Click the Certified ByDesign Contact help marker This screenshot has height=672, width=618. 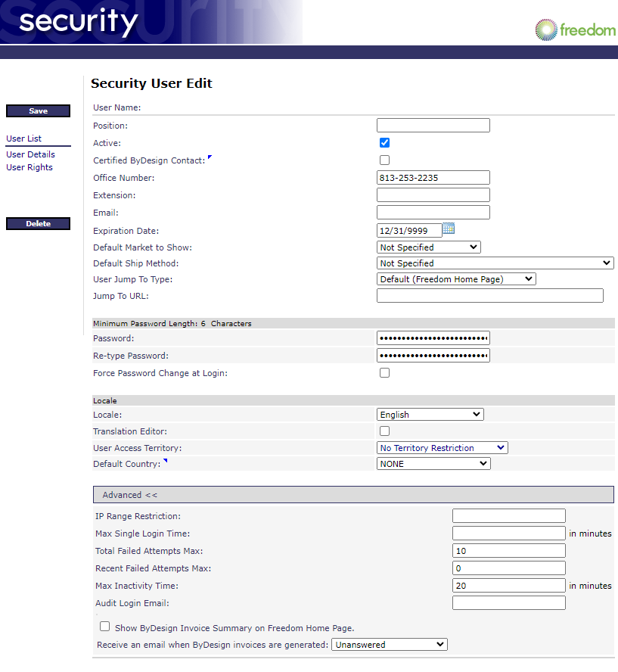tap(210, 157)
